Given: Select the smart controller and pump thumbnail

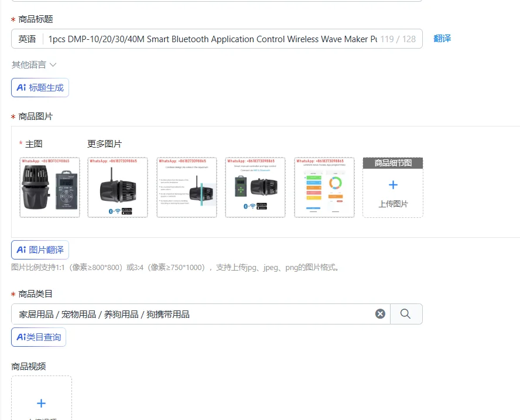Looking at the screenshot, I should click(x=255, y=187).
